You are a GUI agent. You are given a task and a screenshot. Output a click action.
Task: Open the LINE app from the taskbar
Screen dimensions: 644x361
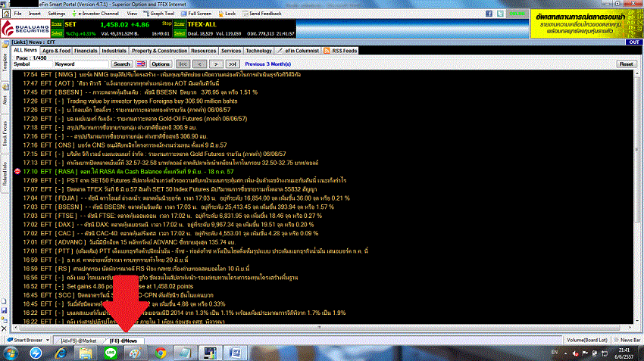(x=111, y=353)
